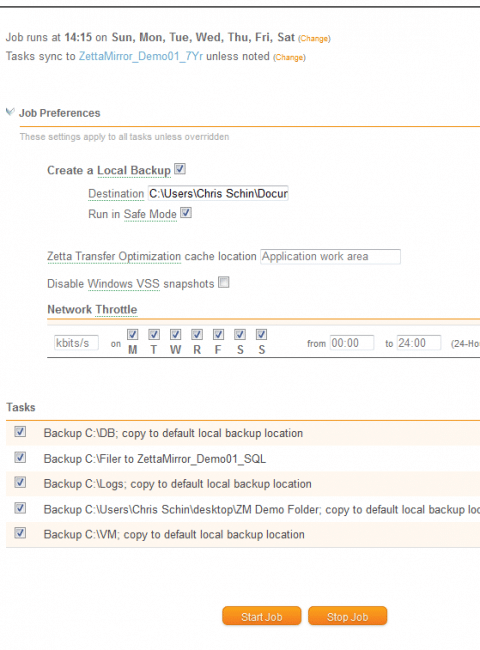The height and width of the screenshot is (650, 480).
Task: Click the Job Preferences heading
Action: tap(60, 113)
